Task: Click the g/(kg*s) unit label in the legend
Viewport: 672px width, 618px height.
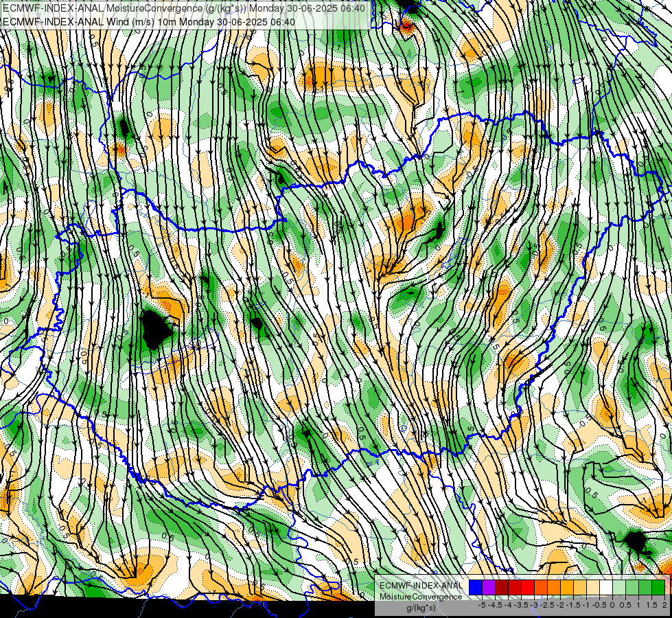Action: pyautogui.click(x=421, y=608)
